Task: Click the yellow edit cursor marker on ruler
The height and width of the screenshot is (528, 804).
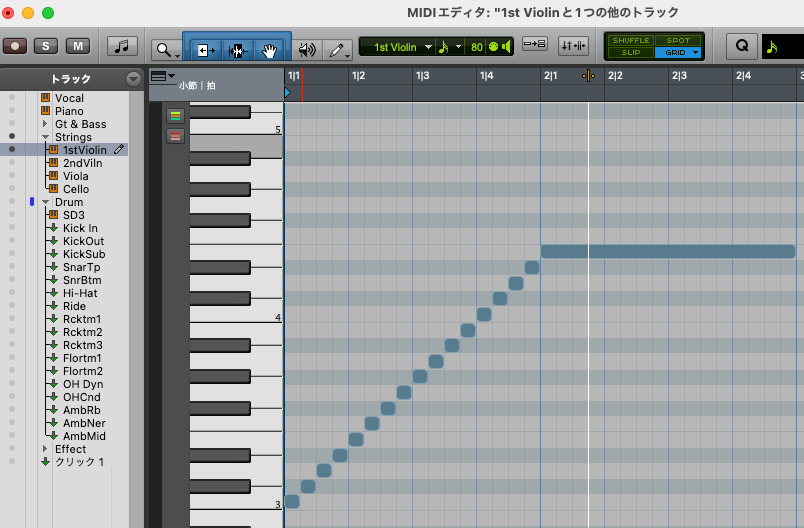Action: tap(589, 76)
